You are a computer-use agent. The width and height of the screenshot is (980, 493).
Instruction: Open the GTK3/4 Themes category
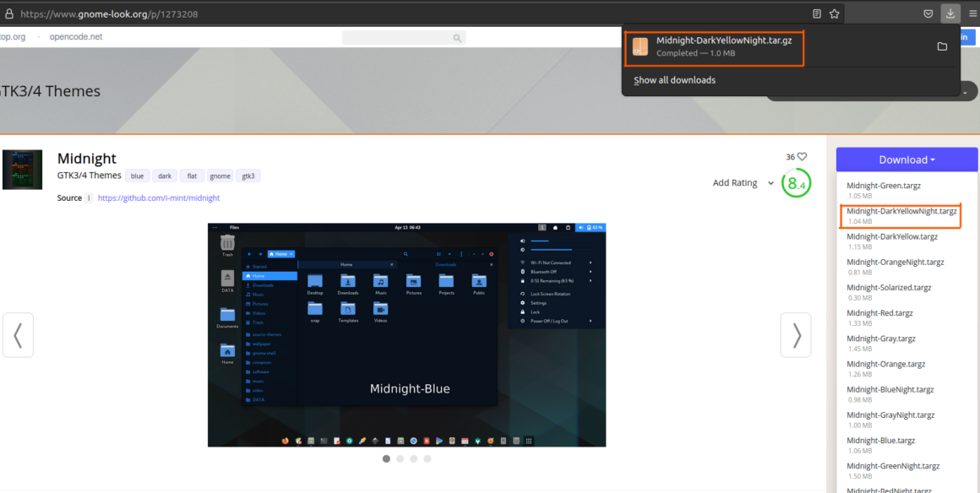tap(88, 176)
